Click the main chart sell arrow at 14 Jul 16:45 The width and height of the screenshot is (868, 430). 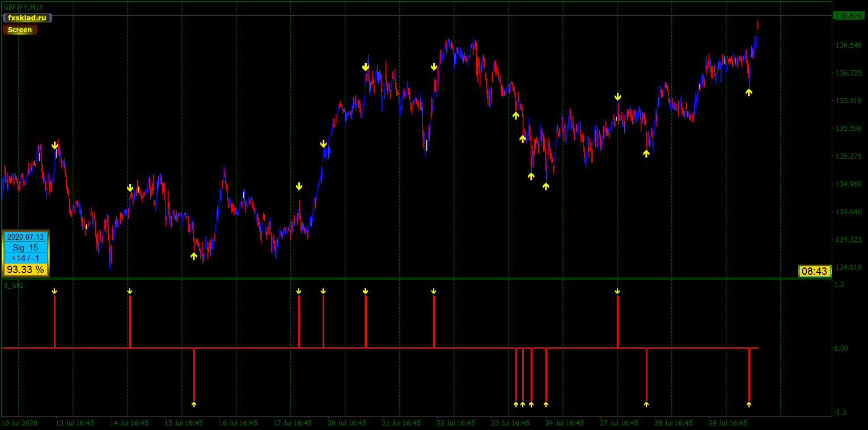[130, 188]
